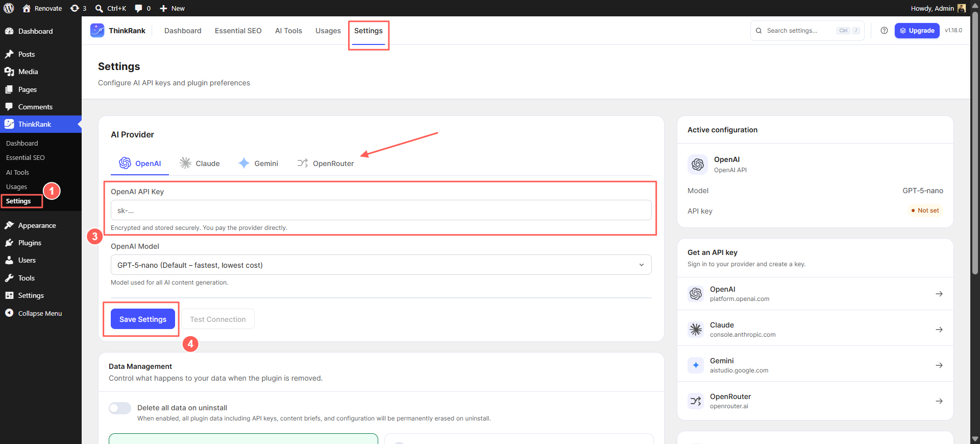Open comments bubble icon in admin bar

138,8
